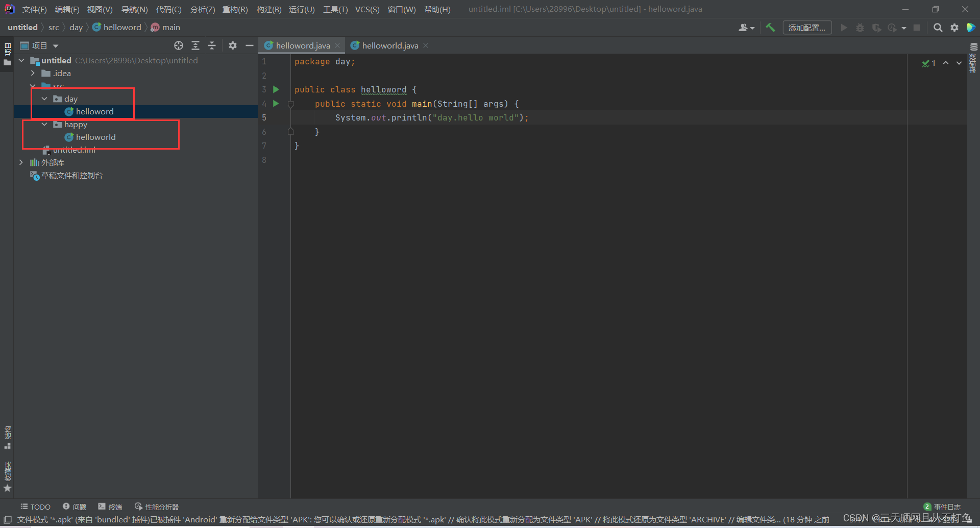Open the Event Log at bottom right
980x528 pixels.
tap(942, 507)
